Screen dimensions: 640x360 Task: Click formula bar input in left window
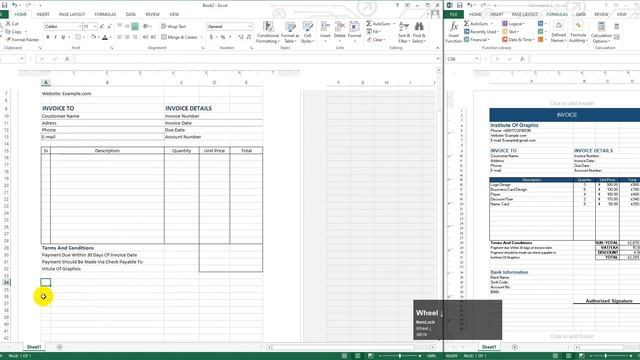pos(255,59)
